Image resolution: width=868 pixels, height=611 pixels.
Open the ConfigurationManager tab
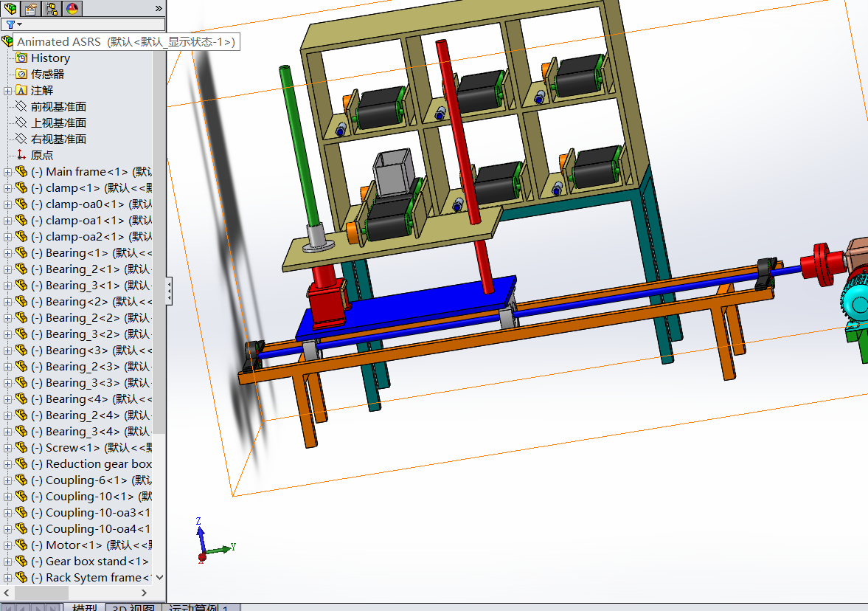(52, 9)
